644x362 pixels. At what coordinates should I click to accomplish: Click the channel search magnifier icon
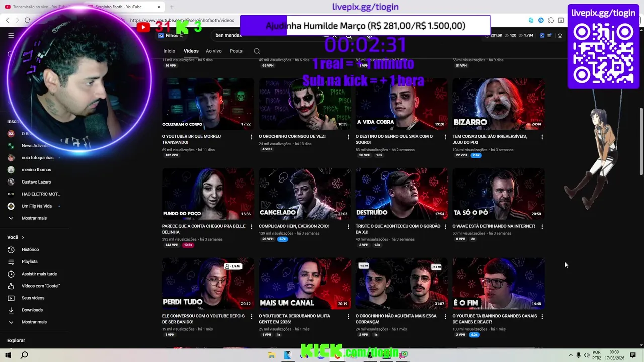(x=257, y=51)
